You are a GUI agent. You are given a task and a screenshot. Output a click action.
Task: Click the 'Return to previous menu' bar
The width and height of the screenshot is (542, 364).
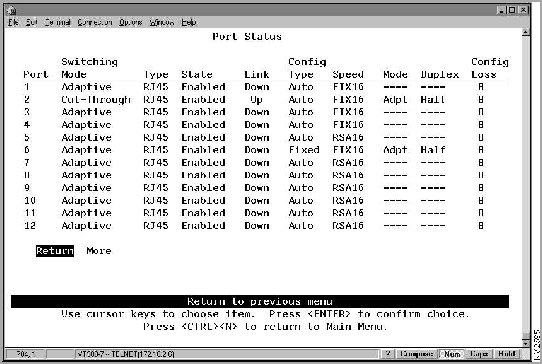(x=260, y=301)
